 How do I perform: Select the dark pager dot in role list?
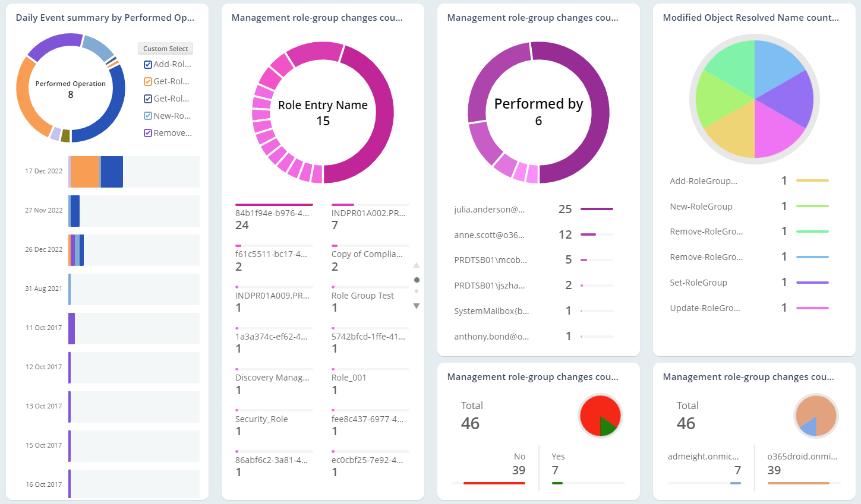[417, 280]
